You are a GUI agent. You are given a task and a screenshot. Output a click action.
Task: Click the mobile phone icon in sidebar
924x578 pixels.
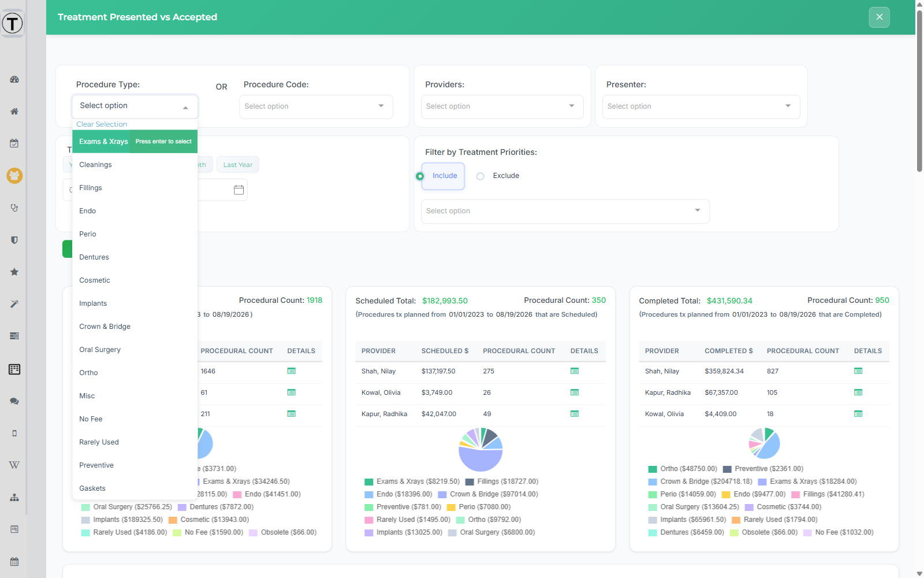pos(14,433)
